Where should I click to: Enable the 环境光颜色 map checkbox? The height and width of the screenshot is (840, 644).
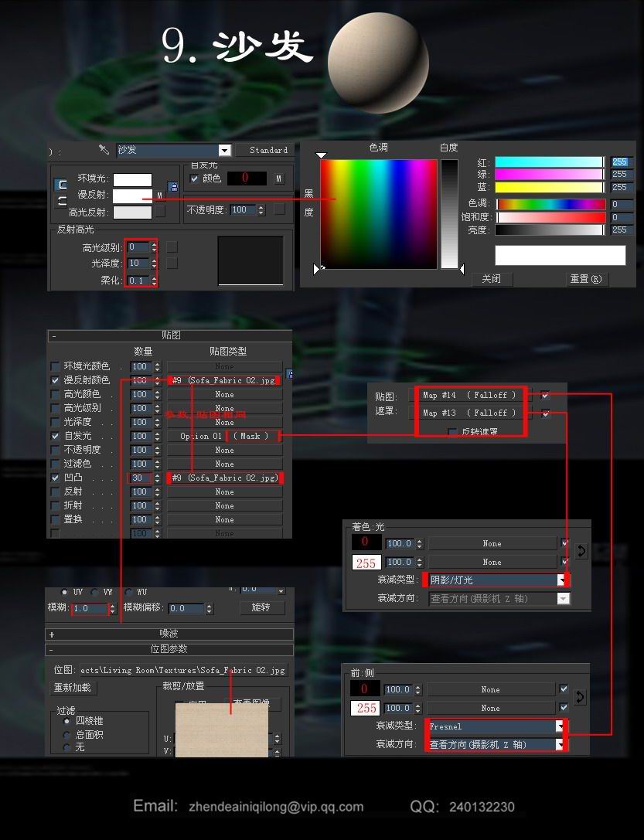[55, 366]
